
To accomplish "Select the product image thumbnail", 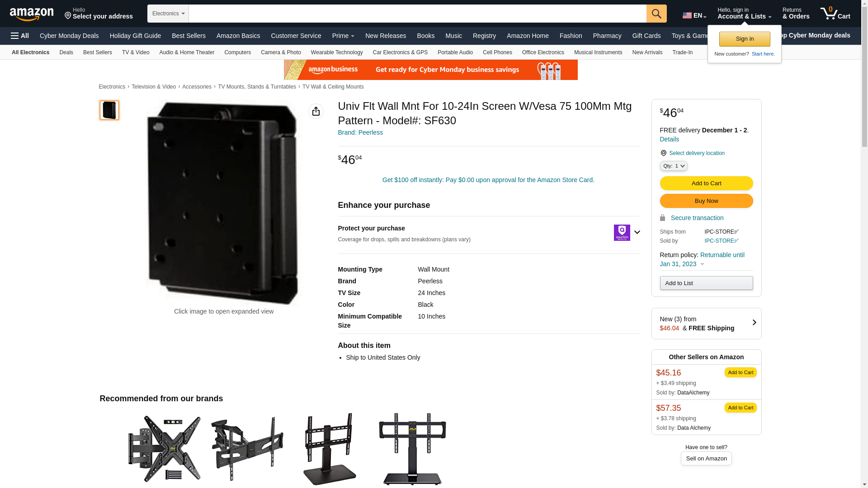I will tap(109, 110).
